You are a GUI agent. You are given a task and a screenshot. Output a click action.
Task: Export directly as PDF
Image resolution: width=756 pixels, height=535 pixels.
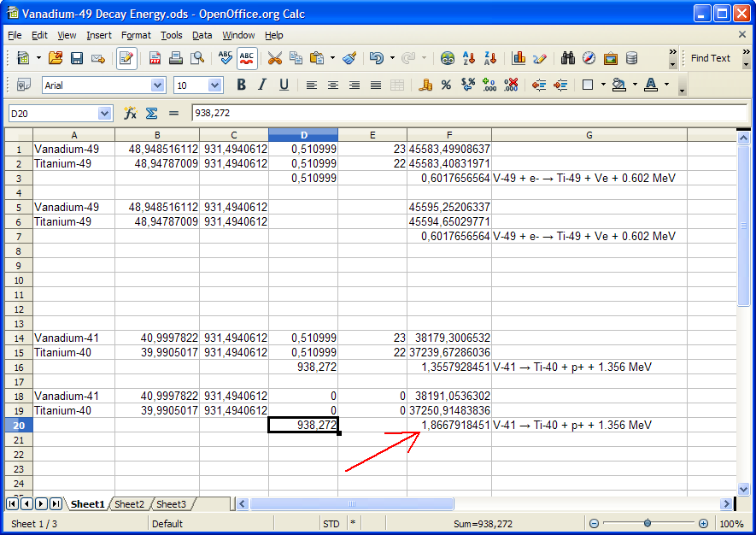coord(155,58)
